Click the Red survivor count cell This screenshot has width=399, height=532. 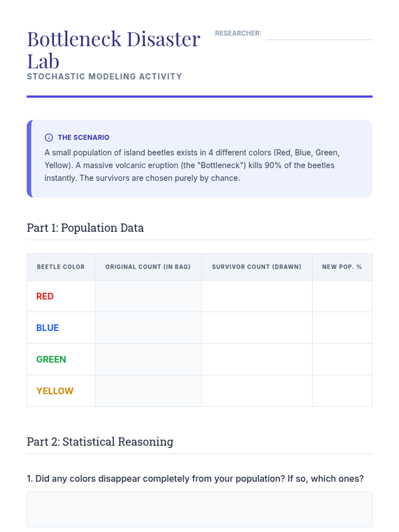click(x=257, y=296)
